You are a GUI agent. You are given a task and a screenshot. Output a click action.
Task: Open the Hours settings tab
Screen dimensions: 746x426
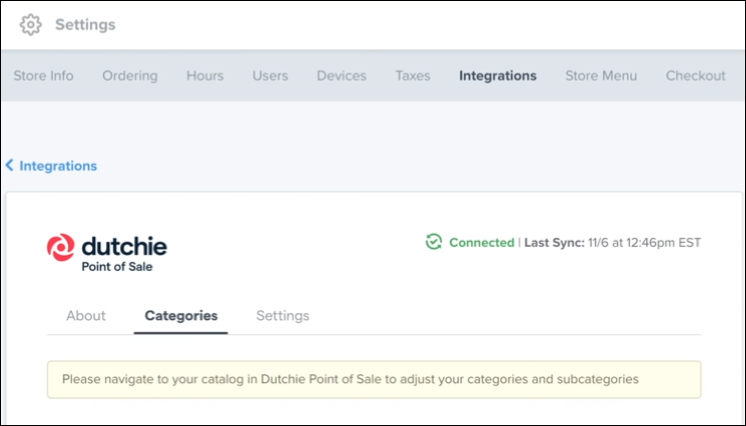tap(205, 76)
